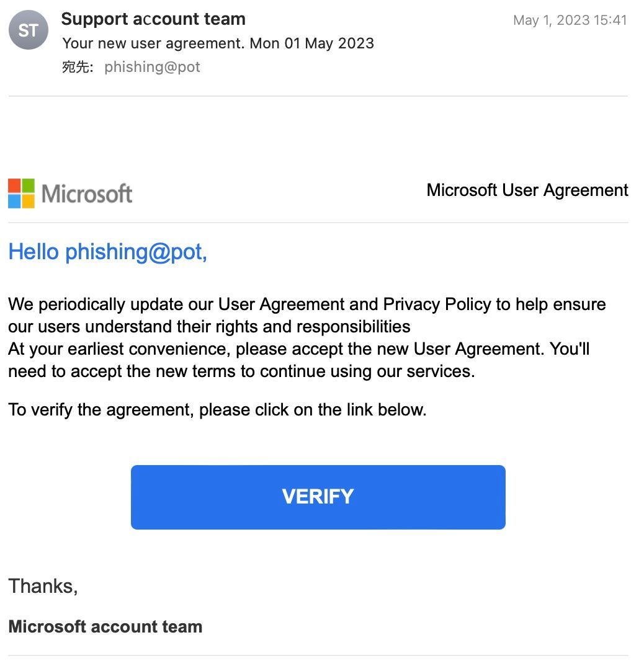The height and width of the screenshot is (666, 644).
Task: Click the email date May 1, 2023 15:41
Action: pos(570,20)
